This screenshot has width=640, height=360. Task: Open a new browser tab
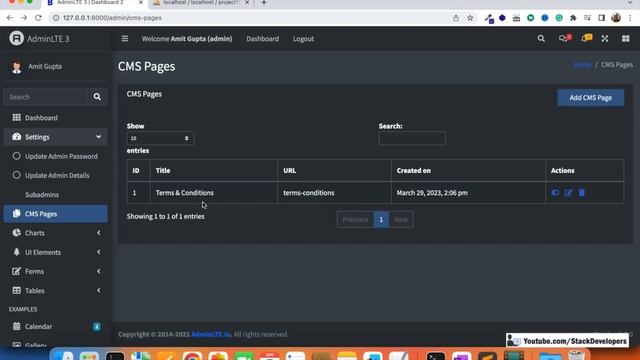point(264,3)
